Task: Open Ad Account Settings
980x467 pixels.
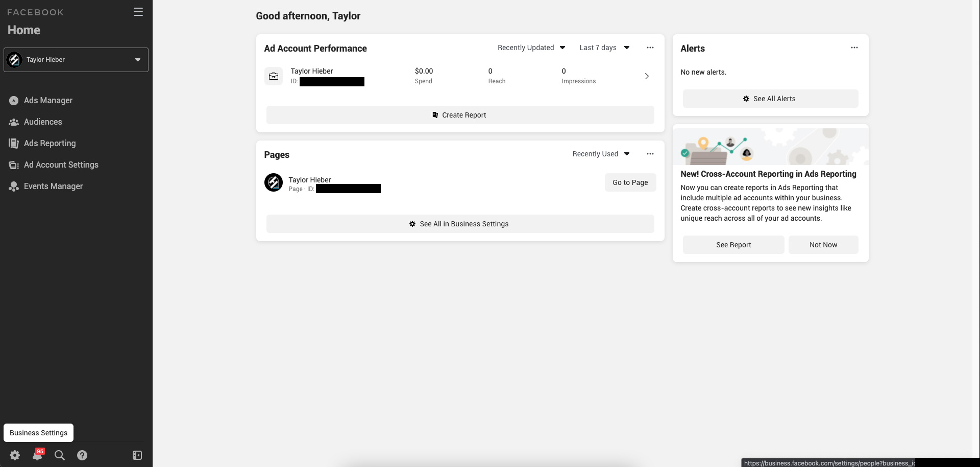Action: click(61, 165)
